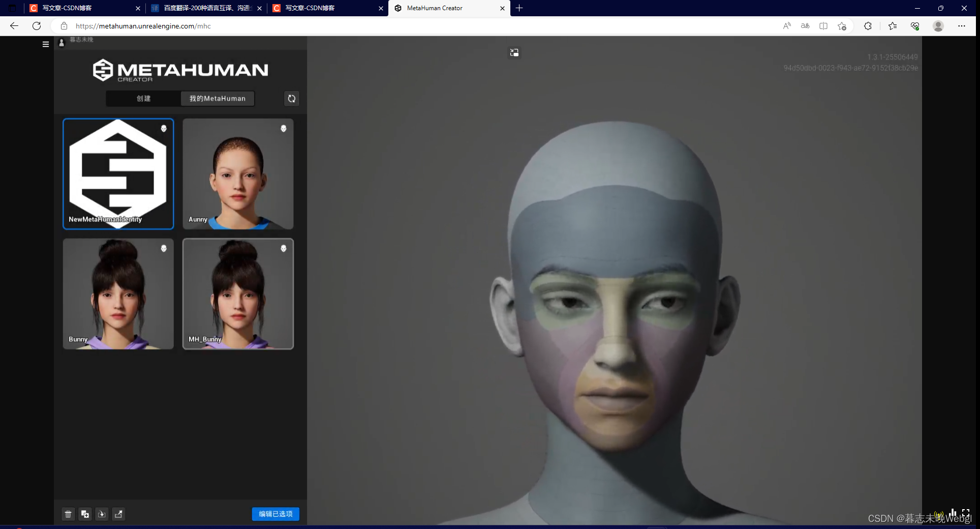
Task: Click the translate page icon
Action: 805,26
